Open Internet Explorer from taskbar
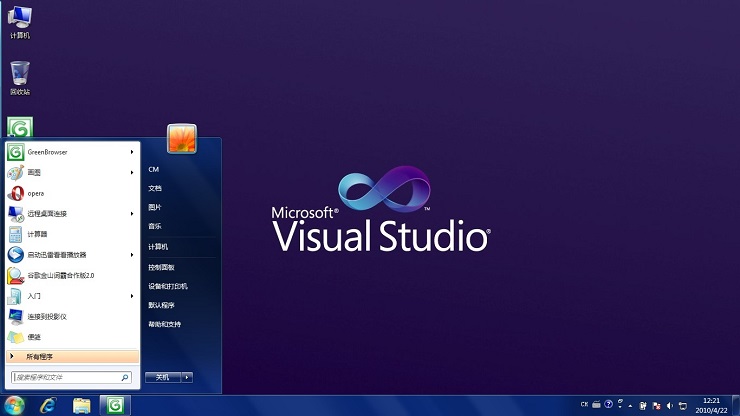 tap(48, 406)
